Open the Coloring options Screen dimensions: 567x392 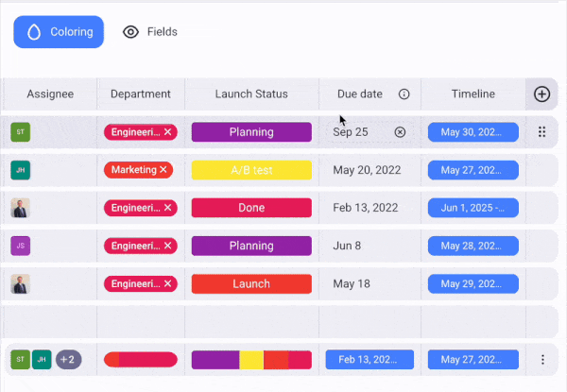tap(59, 32)
